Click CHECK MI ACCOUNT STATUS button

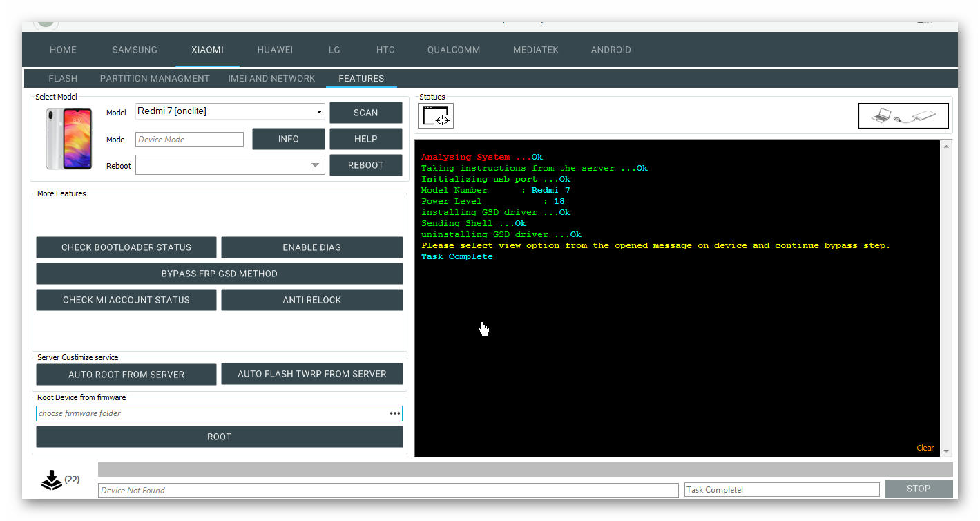126,300
